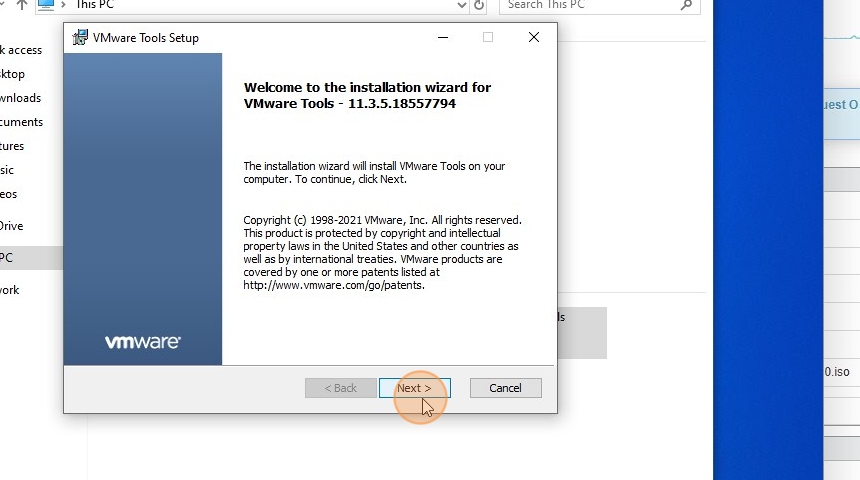
Task: Click the VMware patents URL text
Action: (333, 285)
